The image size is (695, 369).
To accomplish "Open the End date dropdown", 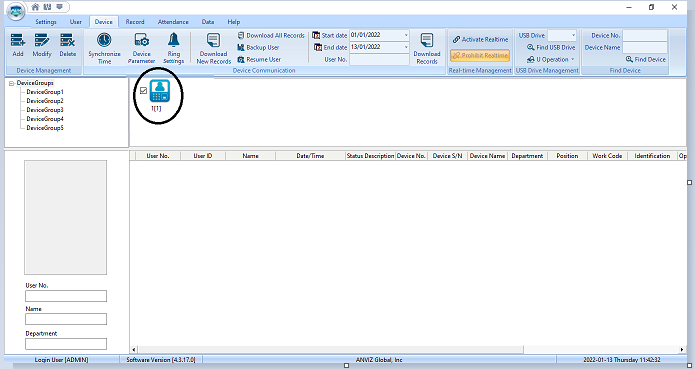I will point(406,47).
